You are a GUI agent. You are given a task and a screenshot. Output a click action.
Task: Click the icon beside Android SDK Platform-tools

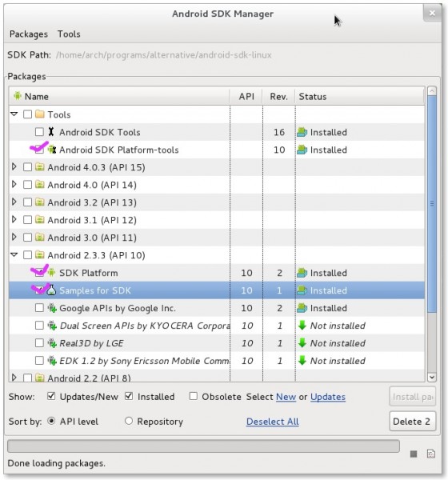52,150
